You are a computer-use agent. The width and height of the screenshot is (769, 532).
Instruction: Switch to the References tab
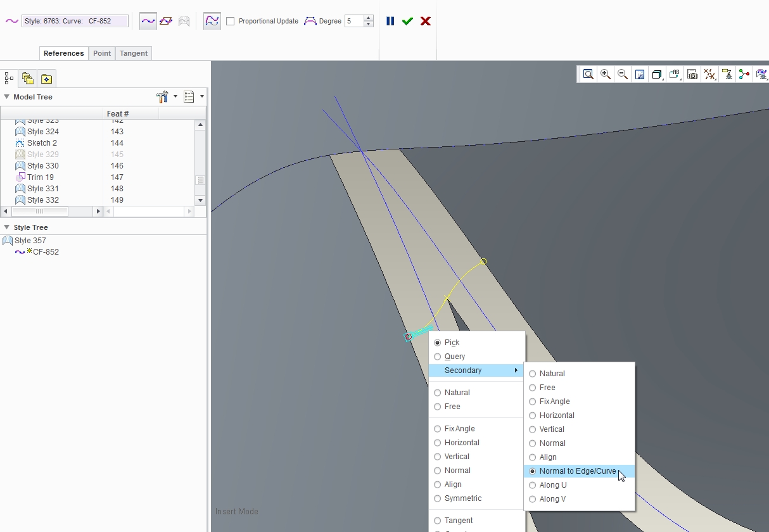64,53
